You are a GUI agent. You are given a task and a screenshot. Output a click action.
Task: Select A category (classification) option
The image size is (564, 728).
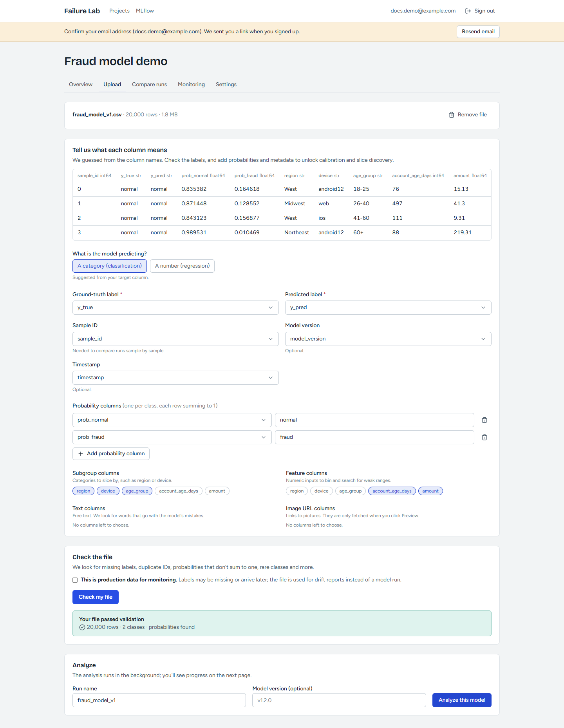[x=110, y=266]
